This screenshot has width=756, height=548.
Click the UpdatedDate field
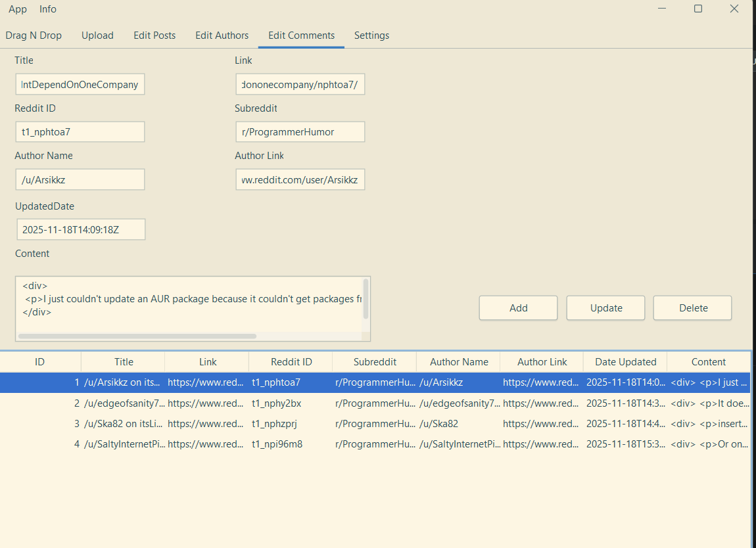pyautogui.click(x=81, y=229)
